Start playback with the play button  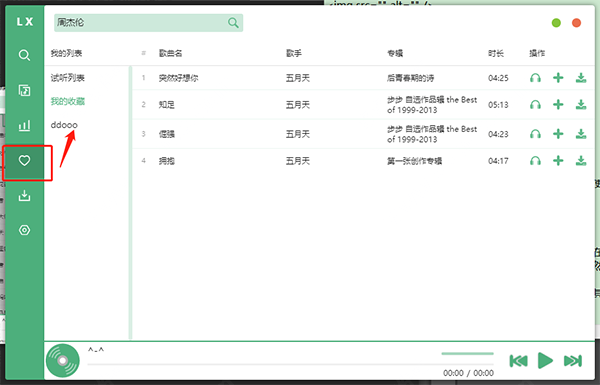(545, 361)
